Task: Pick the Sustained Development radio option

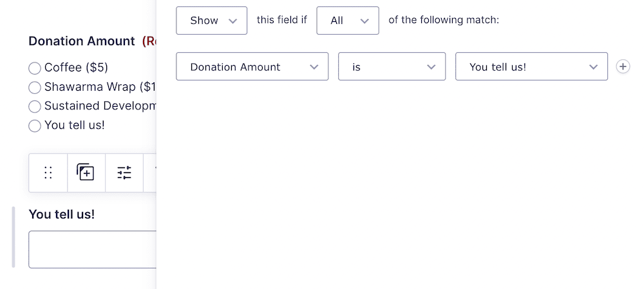Action: point(35,107)
